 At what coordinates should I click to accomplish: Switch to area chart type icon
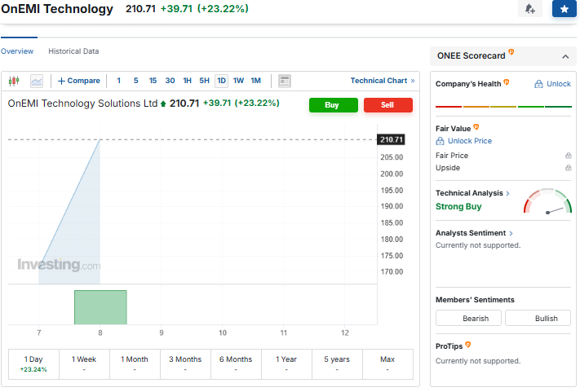[37, 81]
